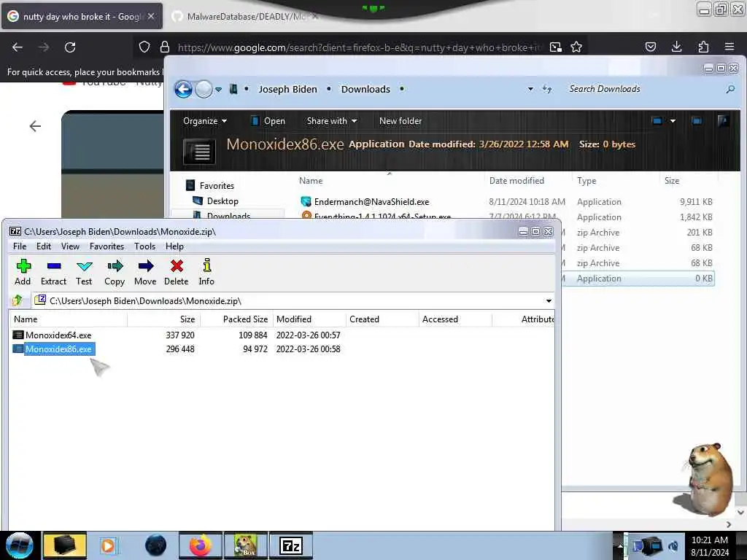The height and width of the screenshot is (560, 747).
Task: Open Firefox downloads panel icon
Action: (676, 47)
